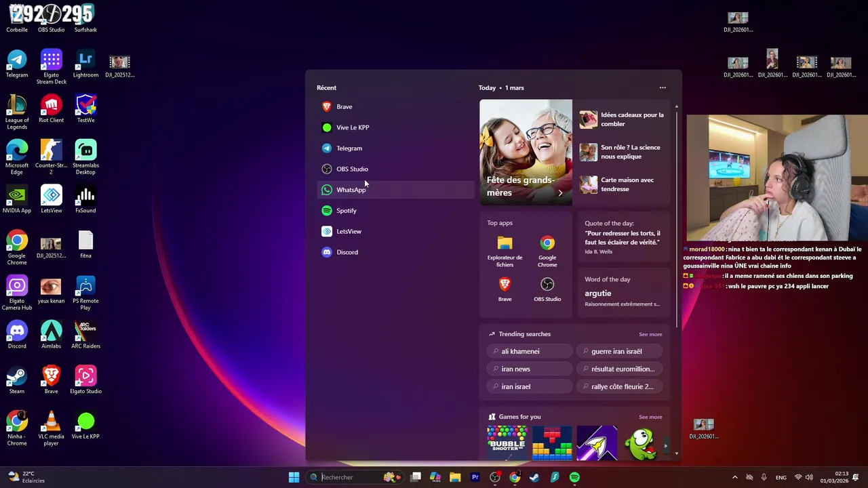The height and width of the screenshot is (488, 868).
Task: Search trending topic ali khamenei
Action: click(530, 351)
